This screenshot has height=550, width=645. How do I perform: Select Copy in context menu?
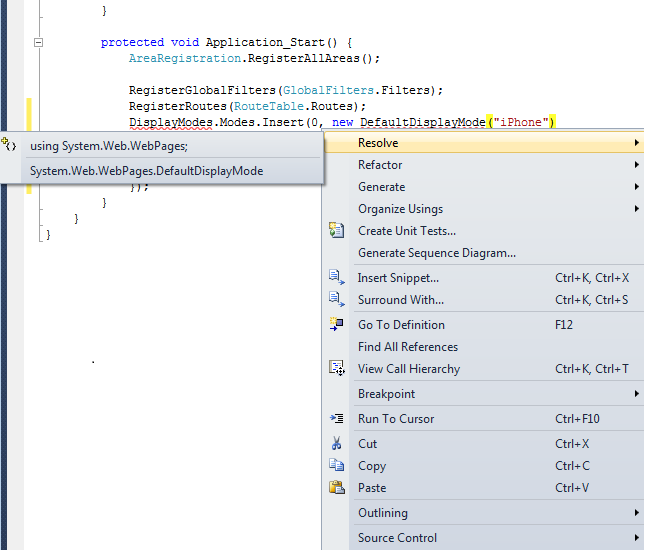point(484,466)
